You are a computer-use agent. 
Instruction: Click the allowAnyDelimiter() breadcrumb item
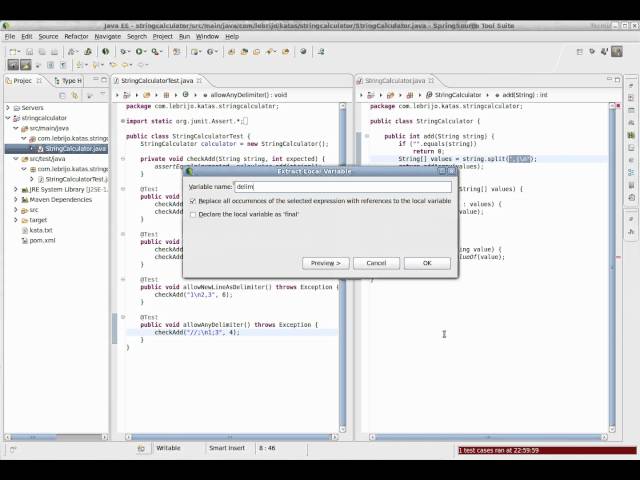click(245, 95)
